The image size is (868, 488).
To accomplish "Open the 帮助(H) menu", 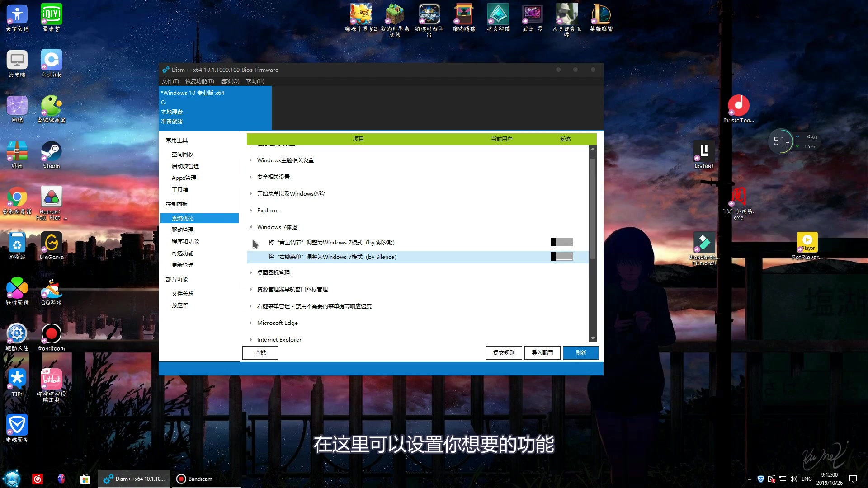I will point(255,81).
